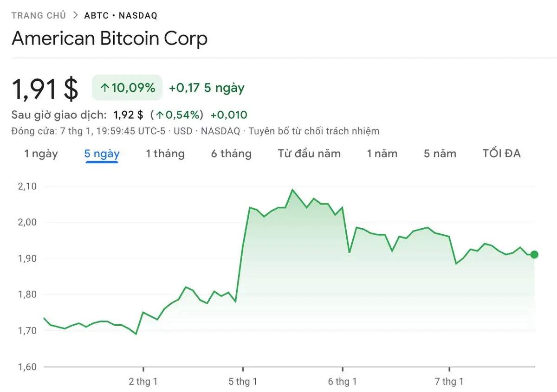Click the ABTC · NASDAQ breadcrumb
The height and width of the screenshot is (392, 557).
point(120,14)
